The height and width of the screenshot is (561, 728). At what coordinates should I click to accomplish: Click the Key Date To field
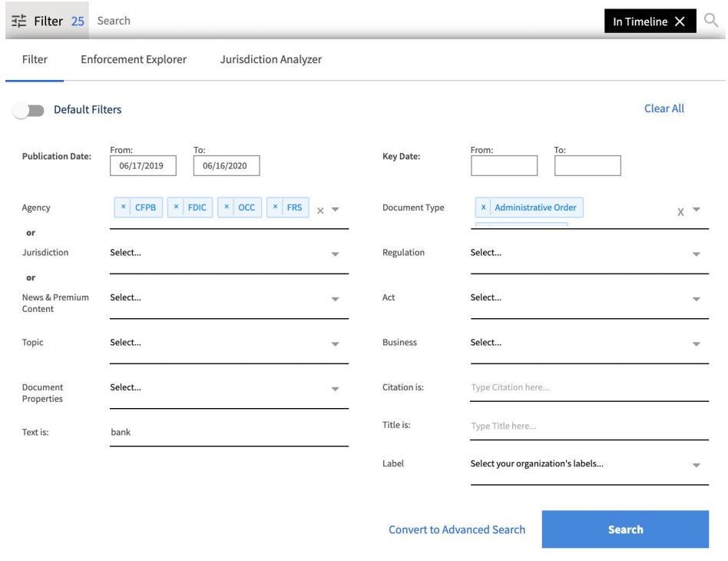coord(587,166)
